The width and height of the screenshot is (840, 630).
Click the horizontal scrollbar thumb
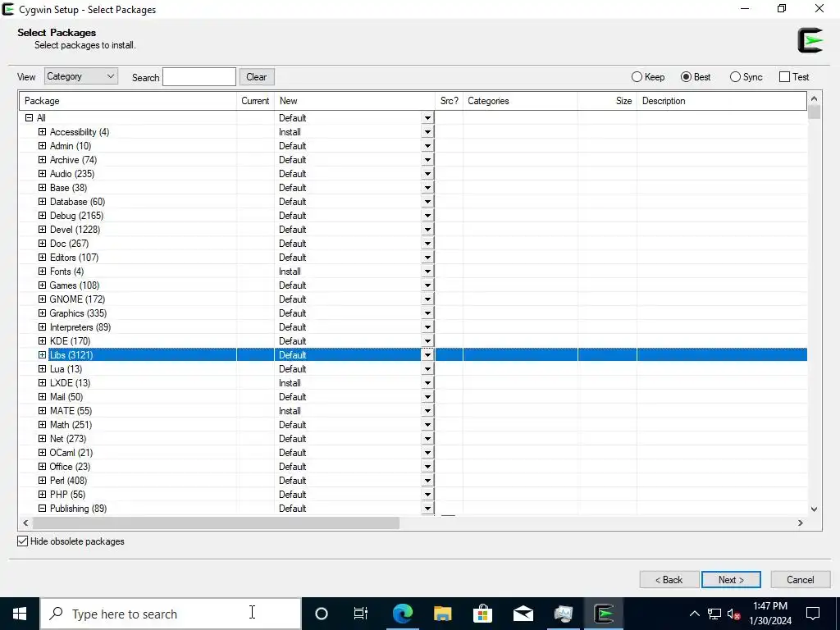coord(216,523)
